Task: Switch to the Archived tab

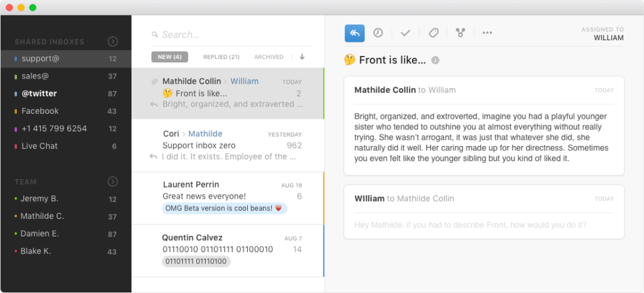Action: [x=269, y=57]
